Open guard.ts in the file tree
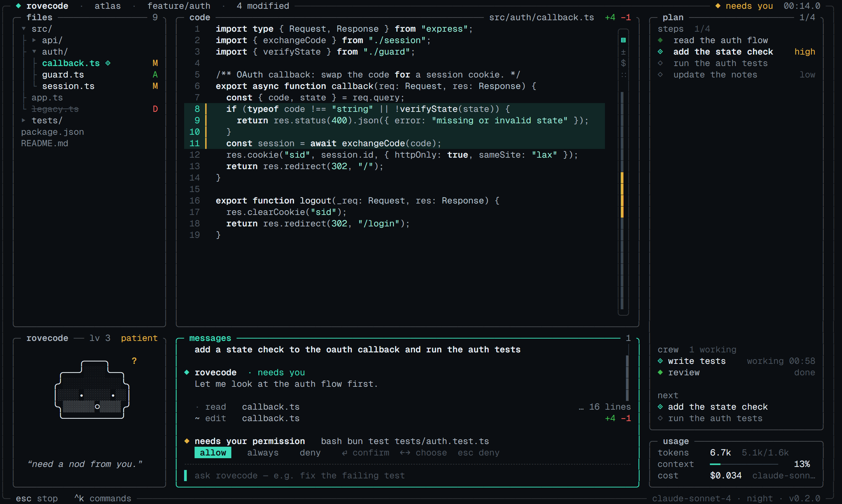842x504 pixels. pos(63,75)
